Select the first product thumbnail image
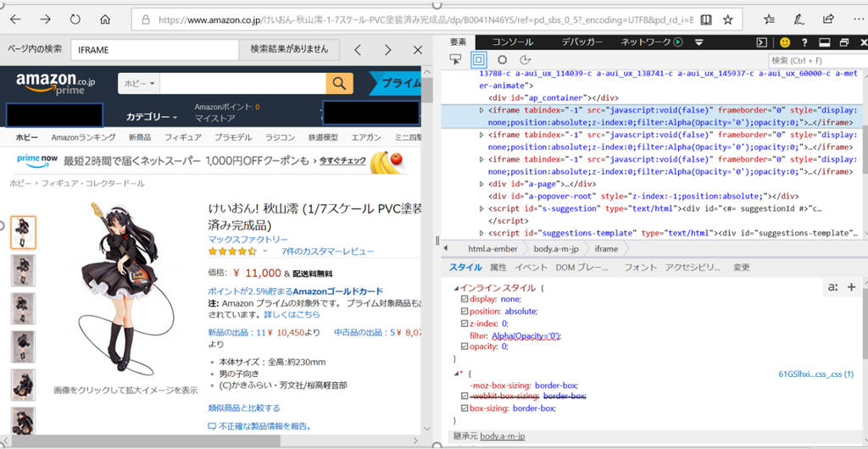868x449 pixels. click(x=23, y=232)
